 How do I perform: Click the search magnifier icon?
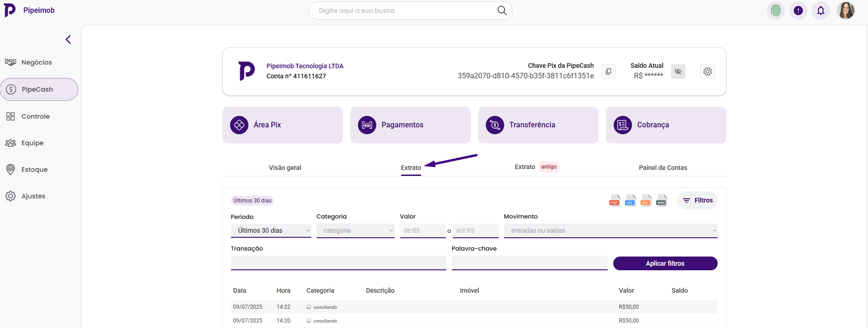coord(502,11)
